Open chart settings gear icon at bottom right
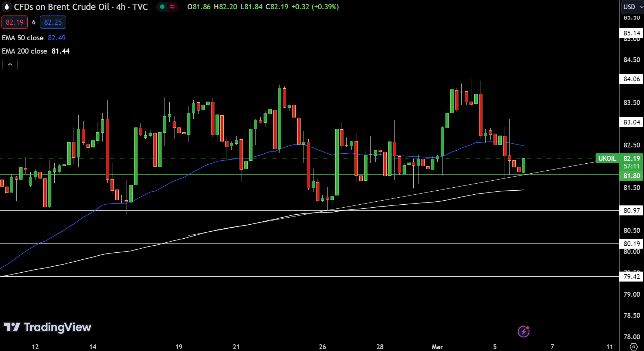The width and height of the screenshot is (644, 351). click(x=634, y=347)
